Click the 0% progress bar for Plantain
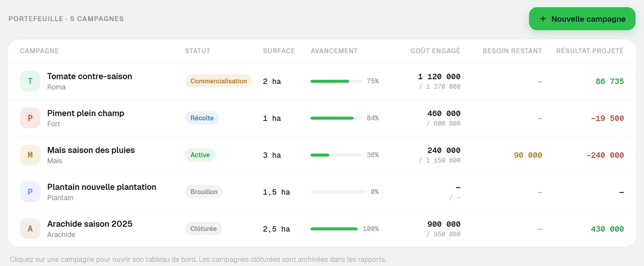Image resolution: width=644 pixels, height=266 pixels. tap(338, 192)
